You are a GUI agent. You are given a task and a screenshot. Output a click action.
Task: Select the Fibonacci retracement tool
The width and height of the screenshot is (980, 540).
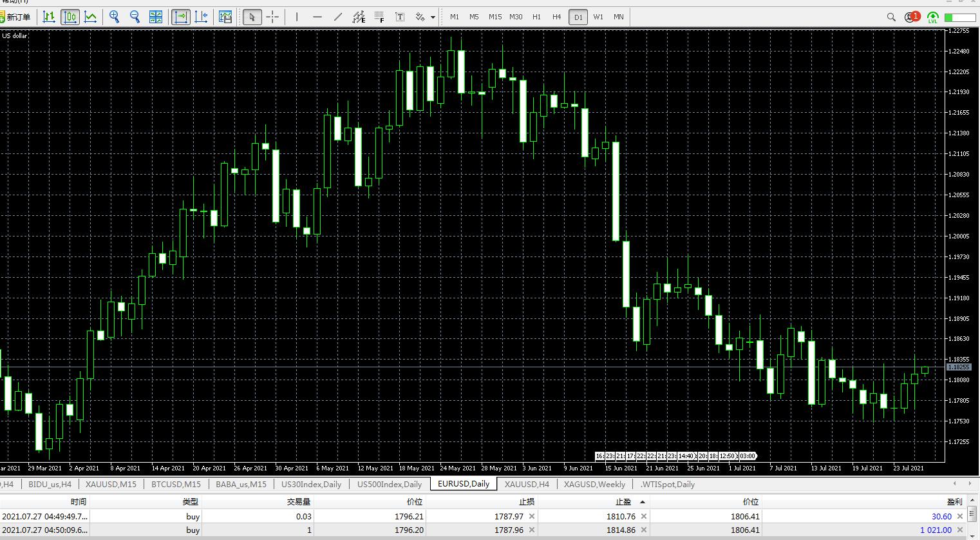tap(379, 17)
